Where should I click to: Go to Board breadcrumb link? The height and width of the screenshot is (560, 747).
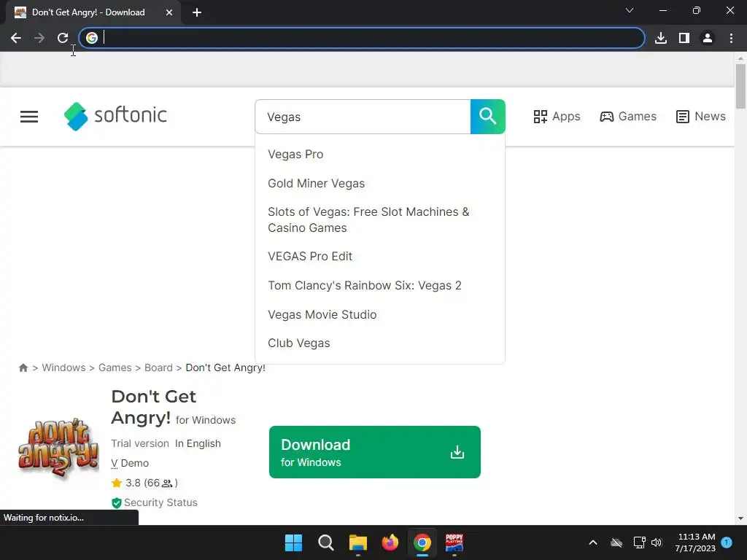point(158,367)
